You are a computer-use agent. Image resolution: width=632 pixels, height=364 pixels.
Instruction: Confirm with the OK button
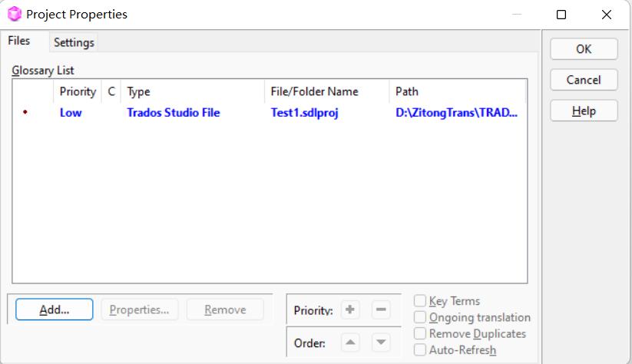584,49
